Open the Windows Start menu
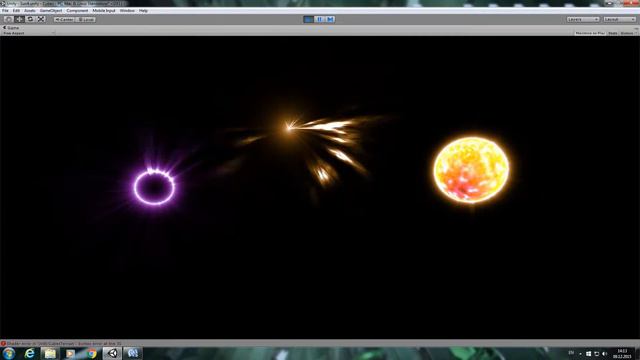The height and width of the screenshot is (360, 640). pos(9,353)
